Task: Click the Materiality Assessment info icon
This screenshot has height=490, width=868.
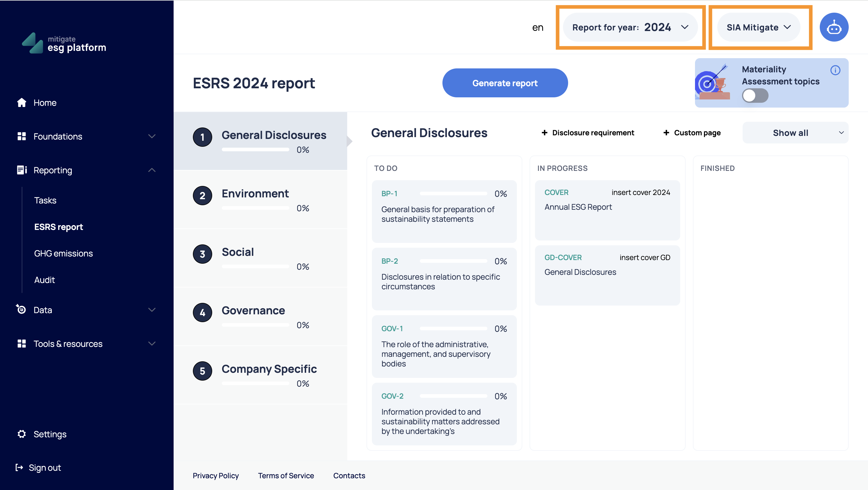Action: coord(835,70)
